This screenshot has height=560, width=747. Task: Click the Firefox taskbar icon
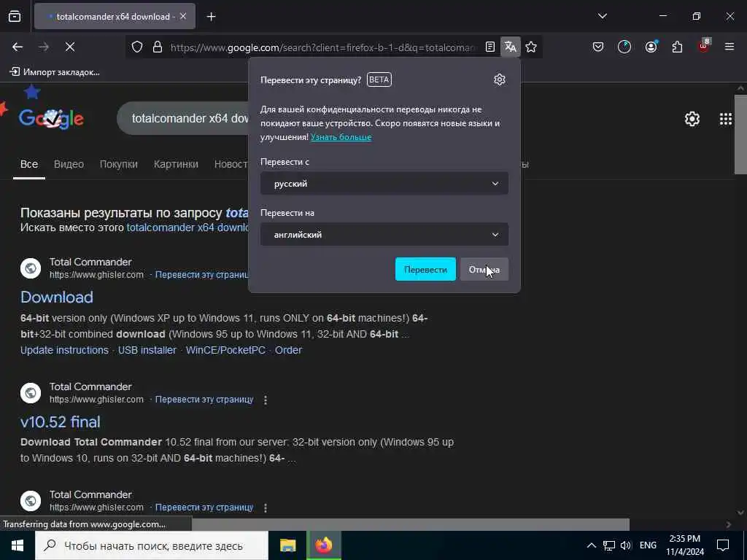(323, 545)
